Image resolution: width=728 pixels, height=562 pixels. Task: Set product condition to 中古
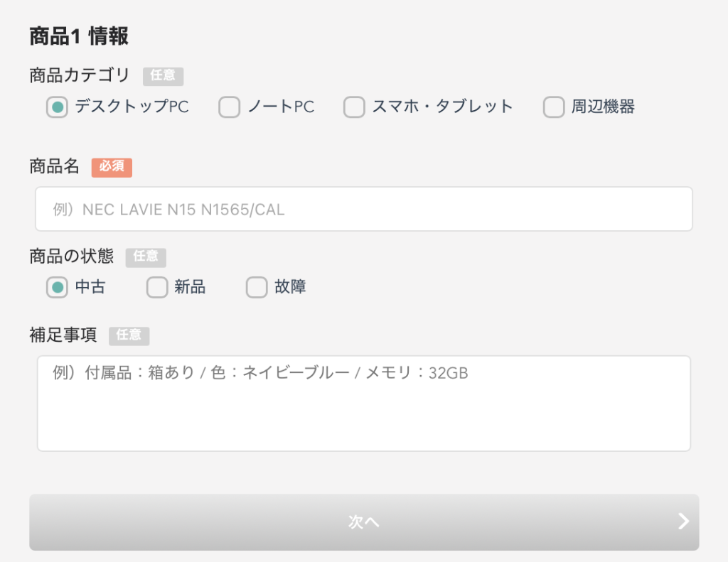click(58, 288)
